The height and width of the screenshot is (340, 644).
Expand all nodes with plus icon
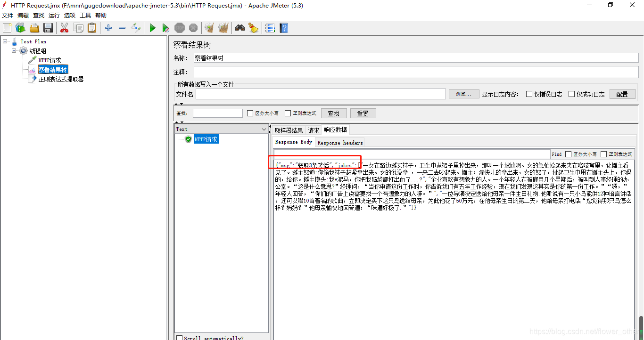[108, 28]
